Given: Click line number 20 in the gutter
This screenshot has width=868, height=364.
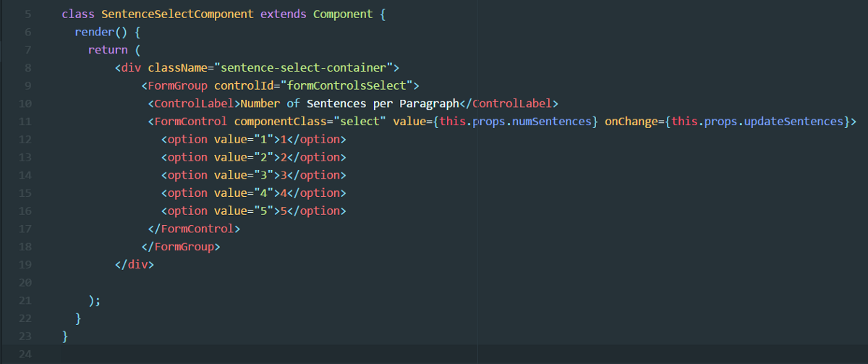Looking at the screenshot, I should click(x=25, y=282).
